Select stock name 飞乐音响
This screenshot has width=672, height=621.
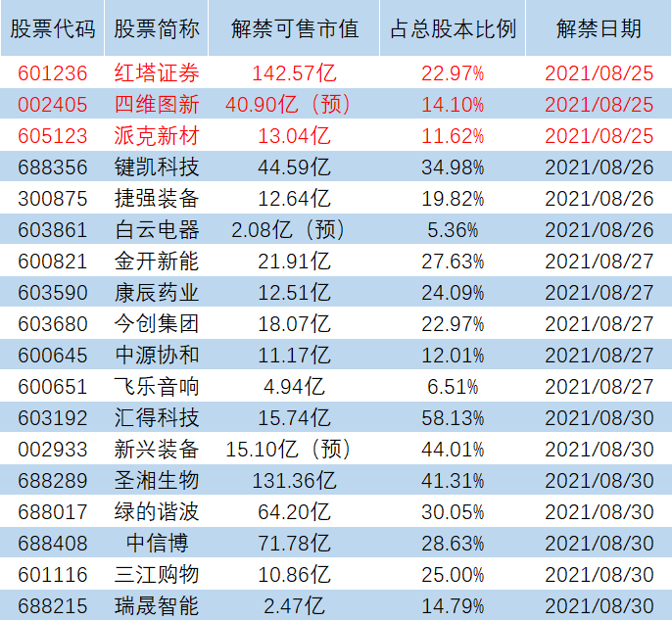[157, 387]
